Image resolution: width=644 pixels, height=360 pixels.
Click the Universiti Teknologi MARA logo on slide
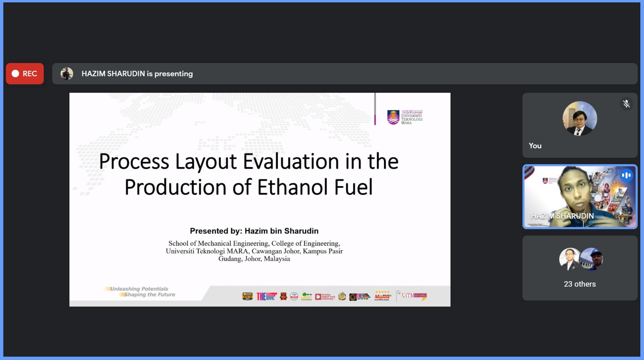pyautogui.click(x=405, y=117)
